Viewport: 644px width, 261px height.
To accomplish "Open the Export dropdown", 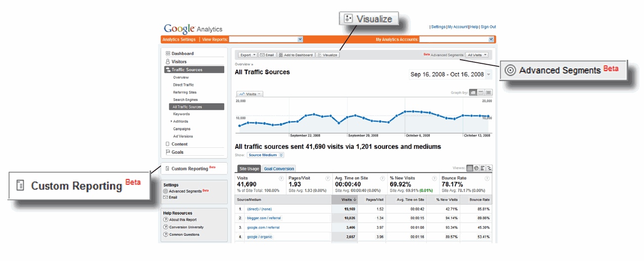I will (x=247, y=55).
